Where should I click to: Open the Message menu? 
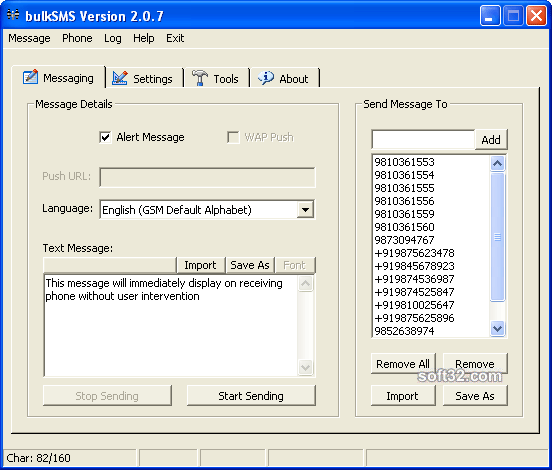tap(29, 38)
